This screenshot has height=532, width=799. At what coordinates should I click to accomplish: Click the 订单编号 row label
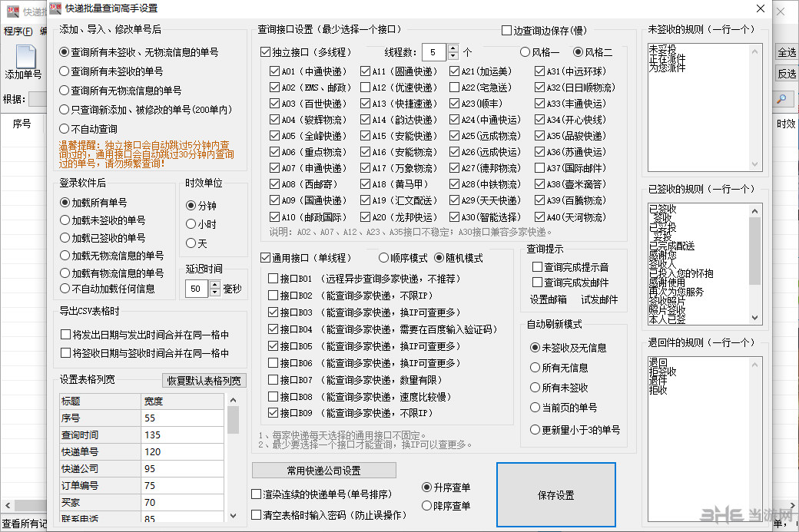(100, 485)
